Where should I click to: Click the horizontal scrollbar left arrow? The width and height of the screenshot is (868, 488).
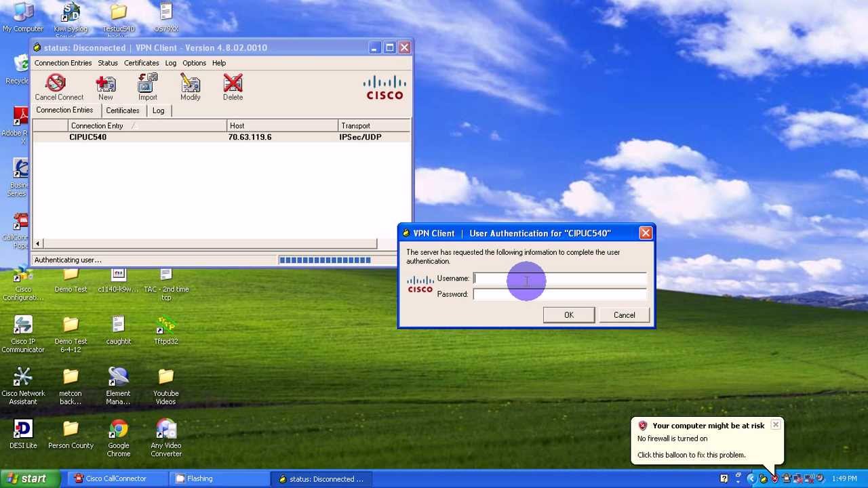(x=38, y=243)
